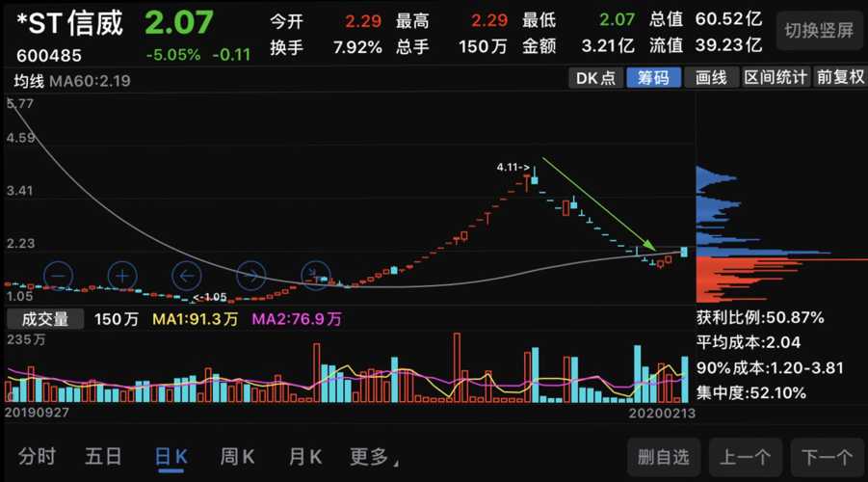Tap the 集中度:52.10% line
The image size is (868, 482).
[x=751, y=392]
